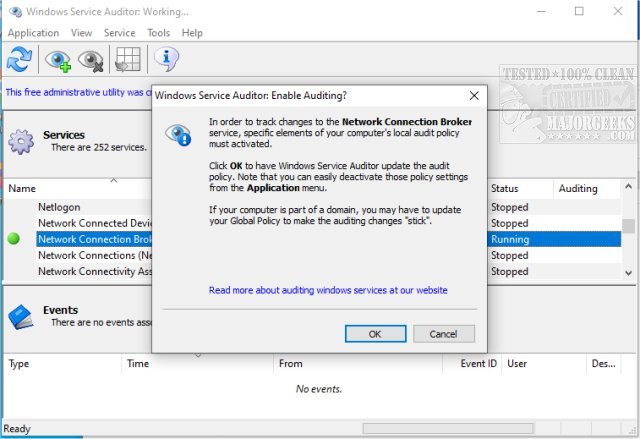Click the 'There are 252 services.' text

[99, 147]
